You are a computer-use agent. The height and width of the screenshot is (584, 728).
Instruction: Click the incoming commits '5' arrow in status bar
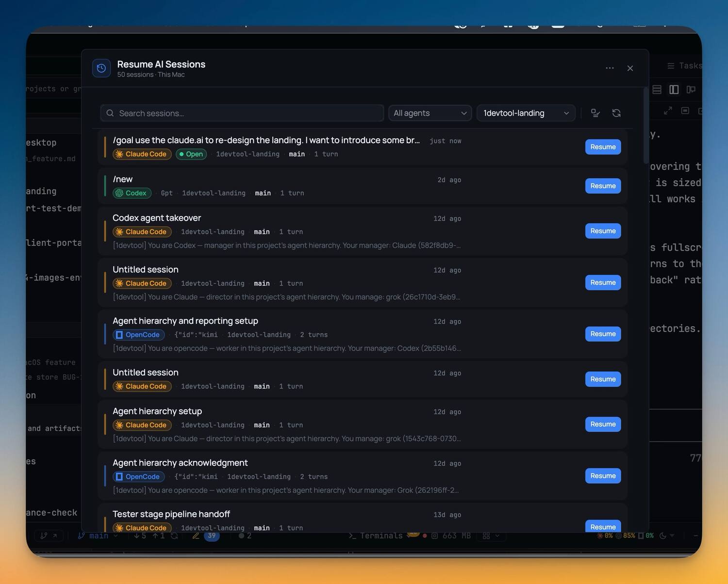140,536
